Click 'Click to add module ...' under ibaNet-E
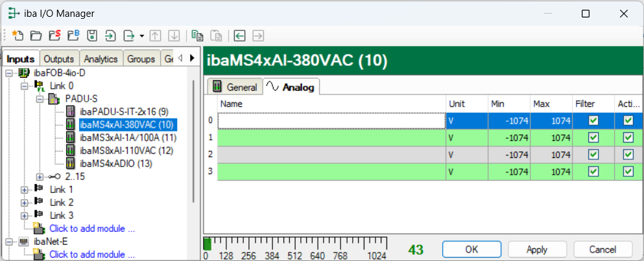 click(x=92, y=255)
